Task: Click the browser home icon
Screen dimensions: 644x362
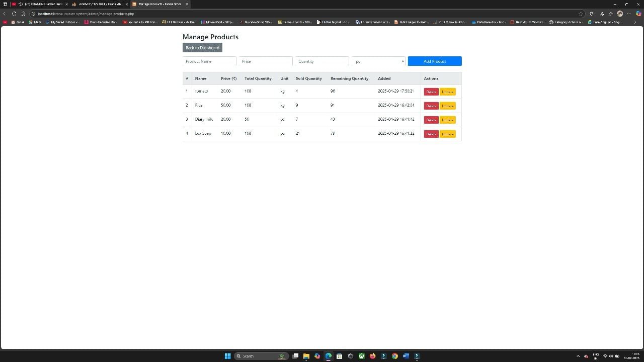Action: (23, 14)
